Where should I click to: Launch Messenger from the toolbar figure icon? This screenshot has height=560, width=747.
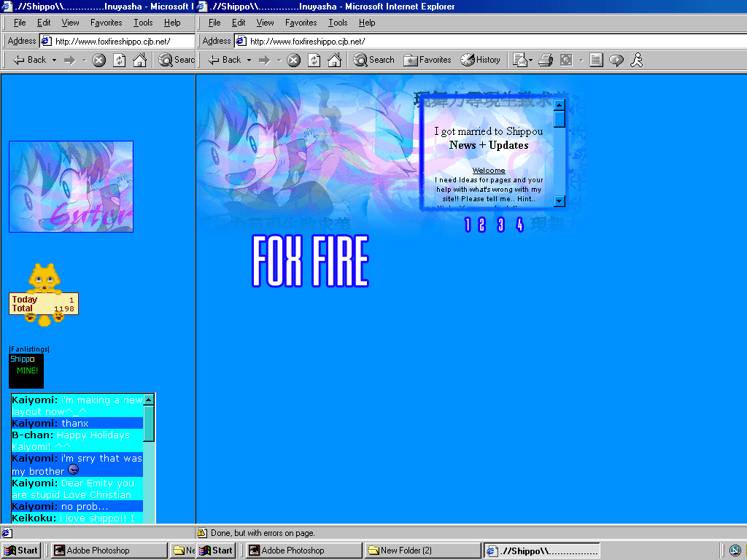636,60
